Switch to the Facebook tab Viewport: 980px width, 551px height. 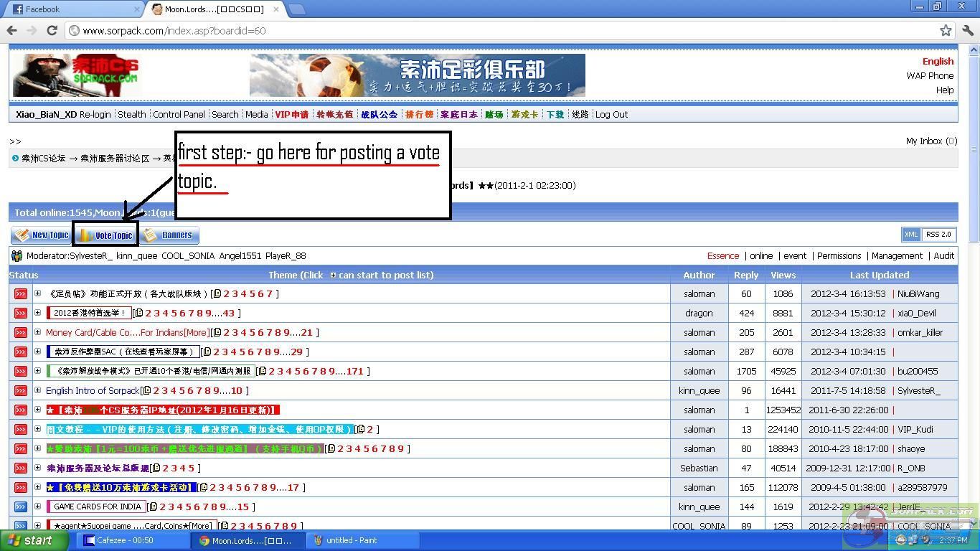(72, 9)
